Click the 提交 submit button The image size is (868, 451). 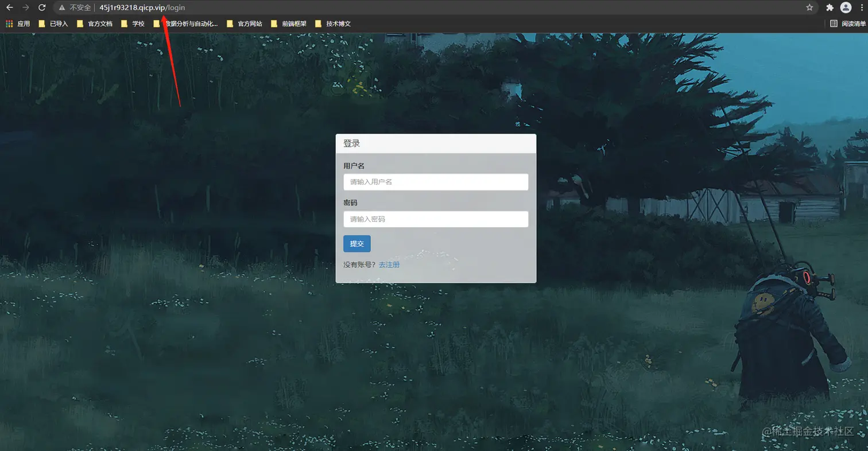[x=357, y=244]
